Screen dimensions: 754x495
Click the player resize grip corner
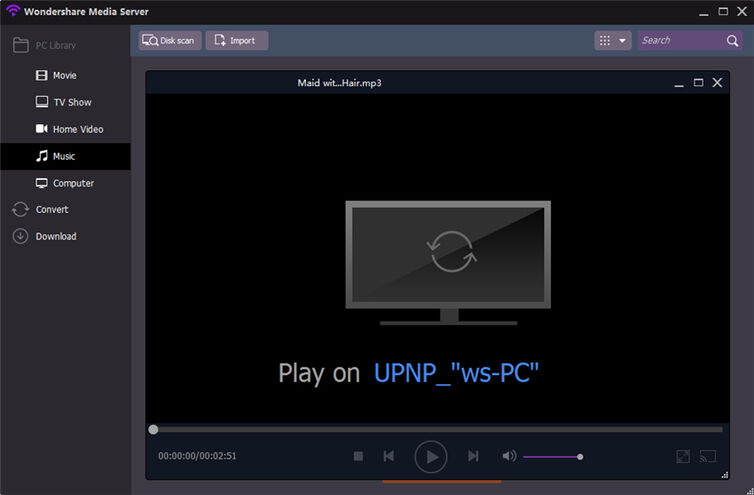(x=725, y=475)
